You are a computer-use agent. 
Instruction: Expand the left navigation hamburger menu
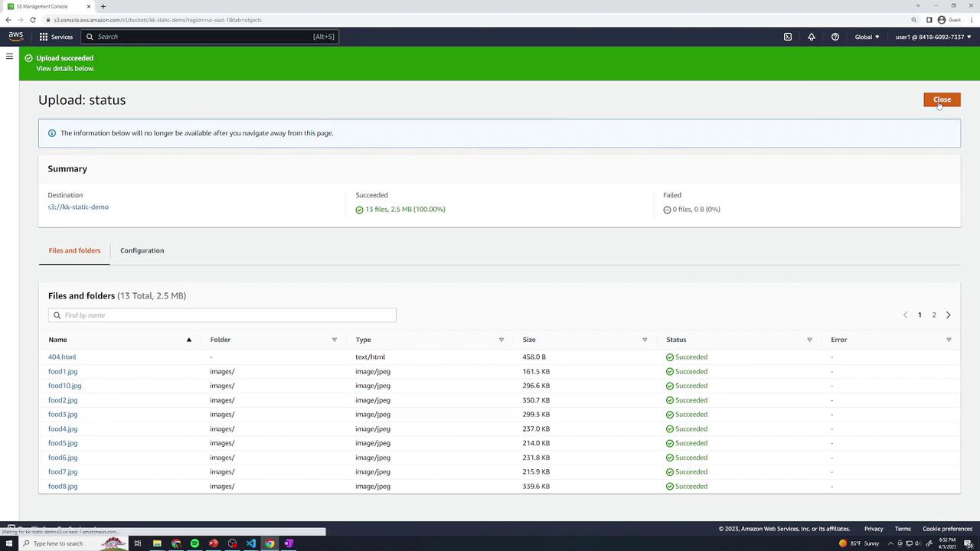pos(9,57)
